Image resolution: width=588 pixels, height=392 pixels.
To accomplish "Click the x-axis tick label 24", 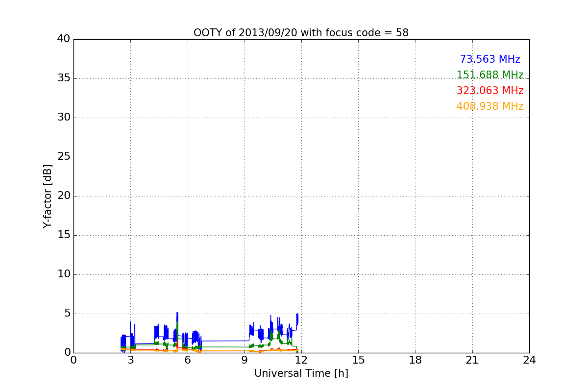I will pyautogui.click(x=529, y=360).
